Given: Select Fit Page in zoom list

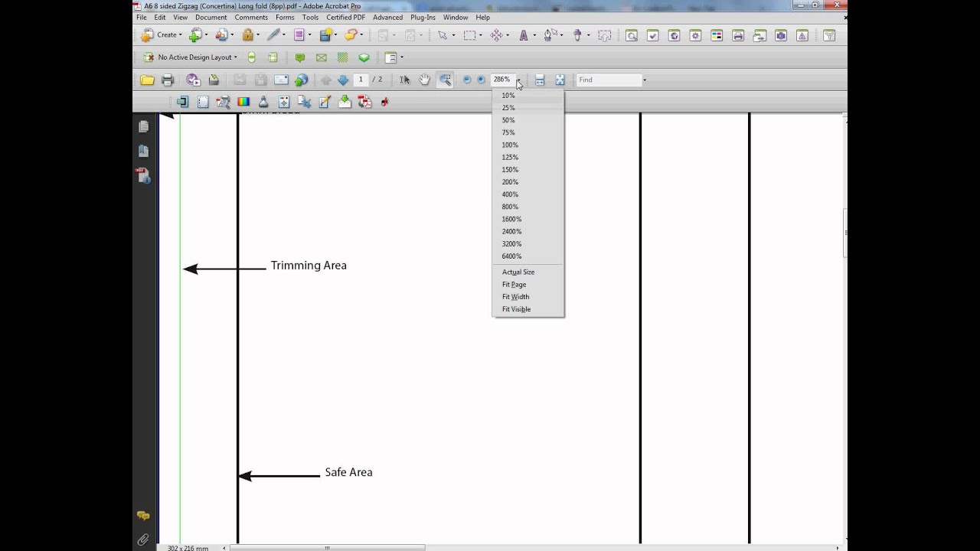Looking at the screenshot, I should [528, 285].
